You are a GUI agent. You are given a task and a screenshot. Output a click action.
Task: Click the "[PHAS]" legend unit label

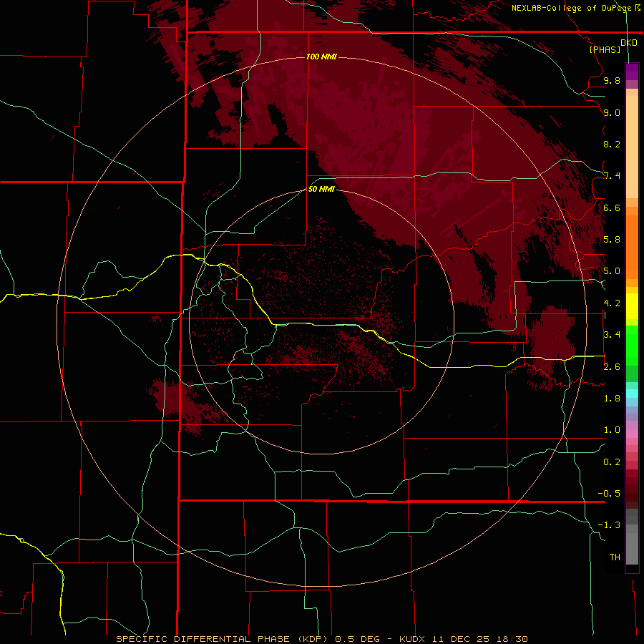pos(605,49)
